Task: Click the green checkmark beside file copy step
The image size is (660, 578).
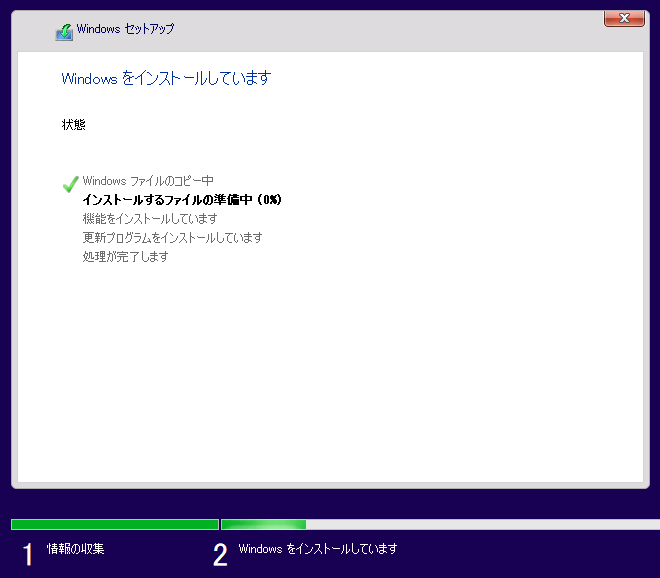Action: coord(71,184)
